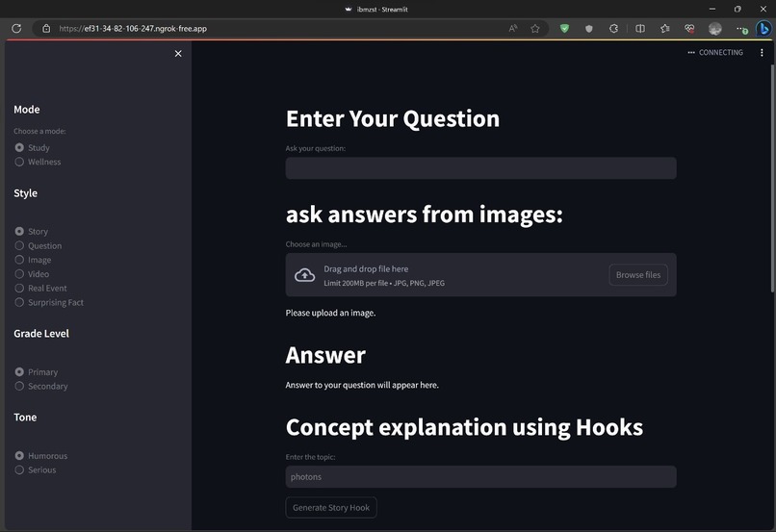
Task: Open the gray shield extension icon
Action: [x=589, y=28]
